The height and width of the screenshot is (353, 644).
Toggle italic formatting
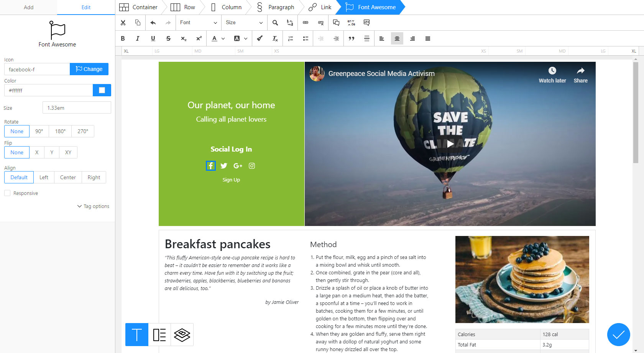pos(138,38)
